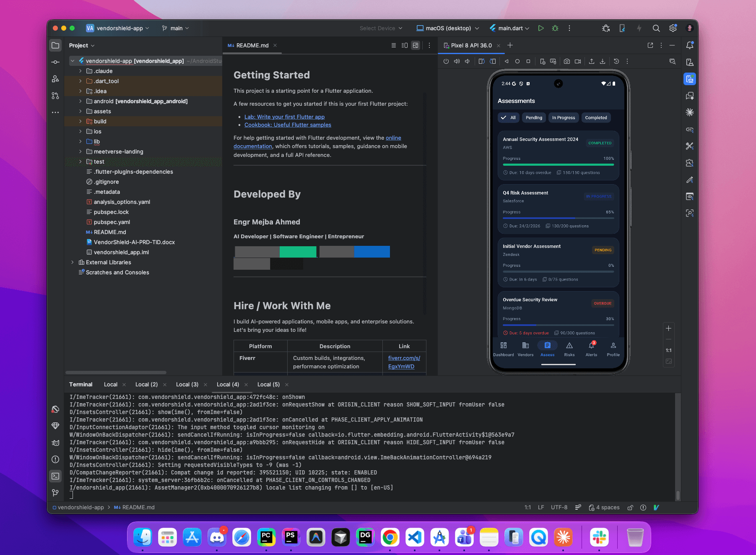Click Q4 Risk Assessment progress bar
The image size is (756, 555).
(558, 218)
